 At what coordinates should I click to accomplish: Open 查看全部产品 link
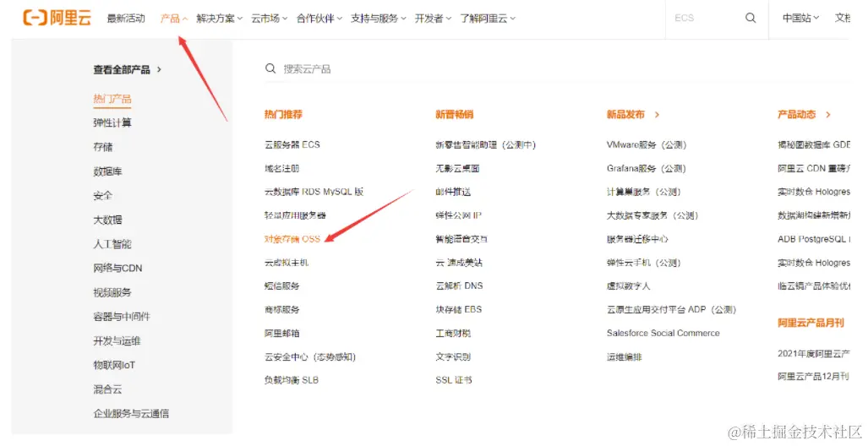128,70
